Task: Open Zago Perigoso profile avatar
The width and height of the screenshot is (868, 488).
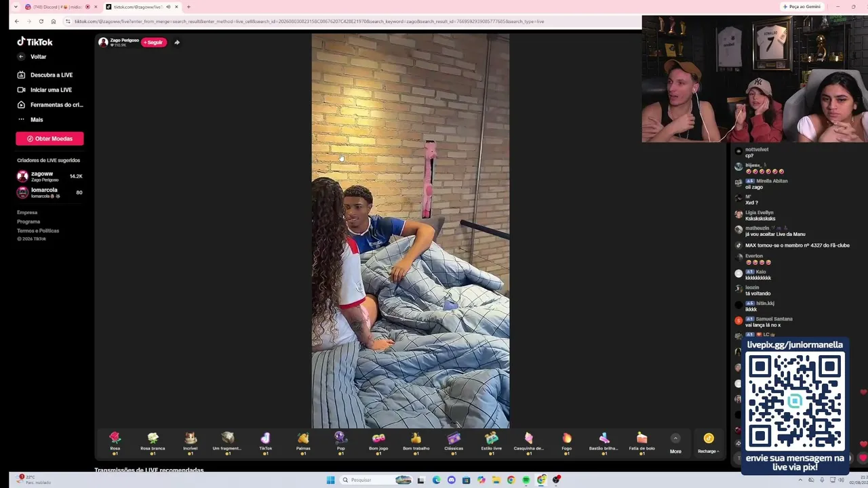Action: (103, 42)
